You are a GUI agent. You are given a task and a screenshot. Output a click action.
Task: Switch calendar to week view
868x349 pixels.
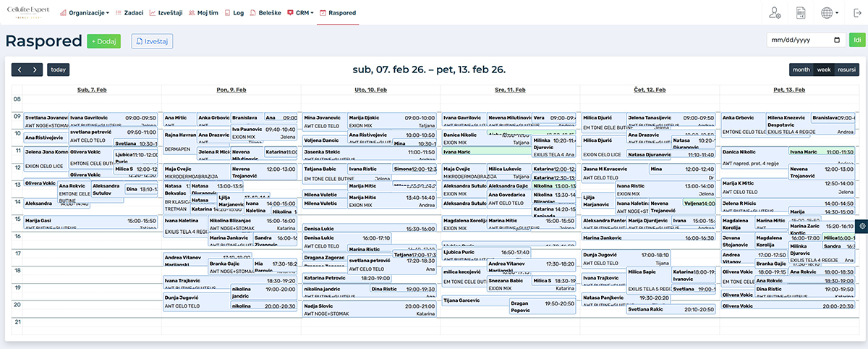click(x=823, y=70)
